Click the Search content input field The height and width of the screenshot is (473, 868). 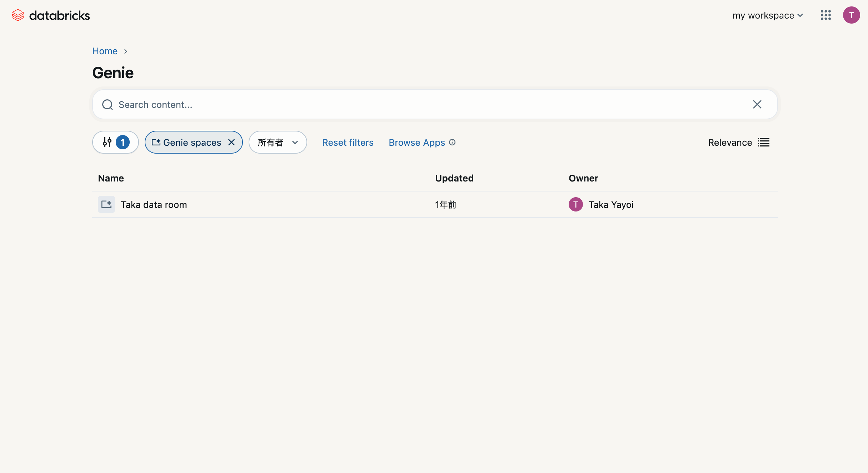click(429, 105)
